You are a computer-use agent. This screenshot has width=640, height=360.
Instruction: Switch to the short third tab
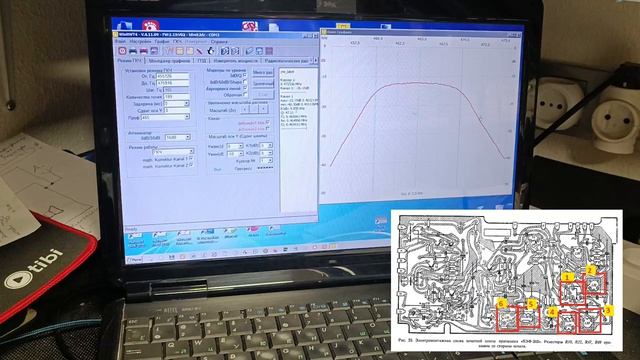(202, 61)
